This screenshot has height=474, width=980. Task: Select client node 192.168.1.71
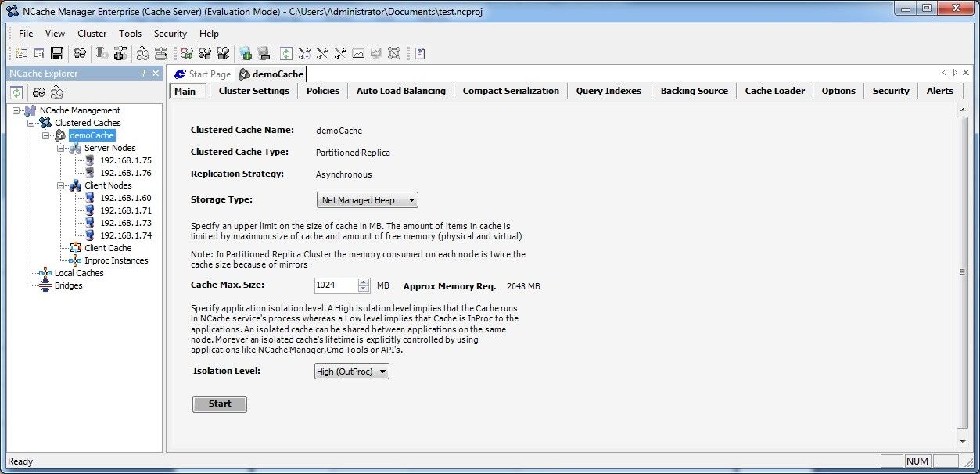[x=125, y=210]
